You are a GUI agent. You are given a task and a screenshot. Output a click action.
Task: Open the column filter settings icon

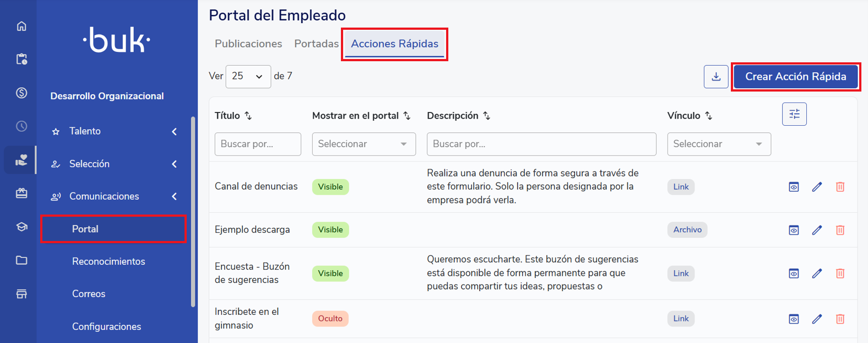794,114
